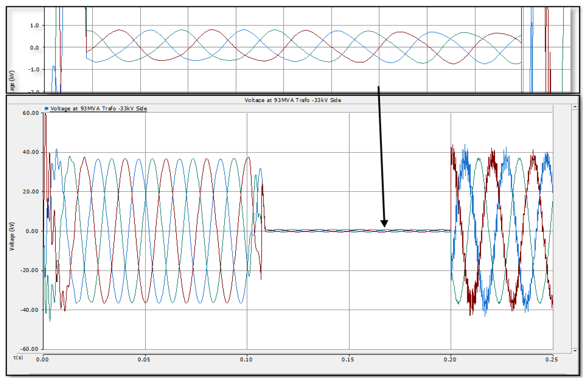Click the 0.05 x-axis tick label

tap(144, 360)
